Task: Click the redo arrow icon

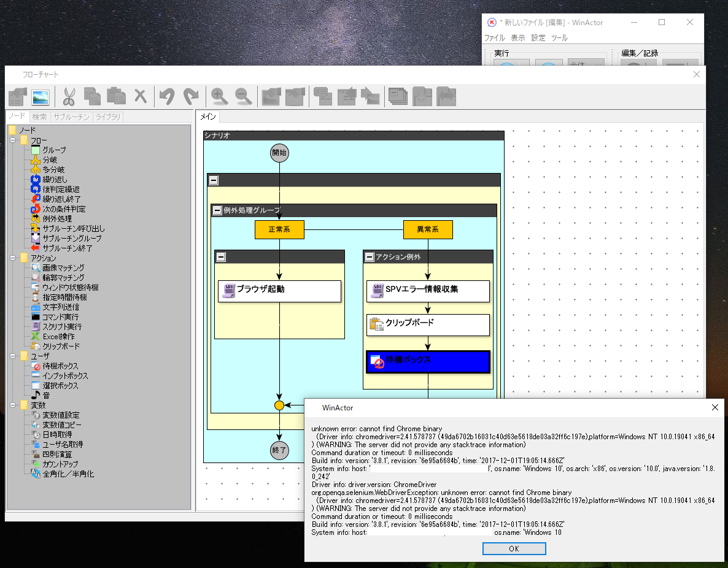Action: tap(191, 96)
